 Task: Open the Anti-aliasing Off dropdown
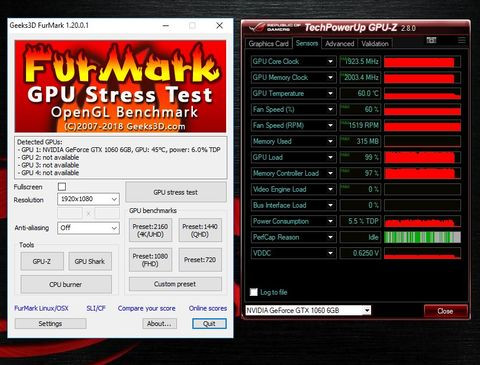(88, 228)
